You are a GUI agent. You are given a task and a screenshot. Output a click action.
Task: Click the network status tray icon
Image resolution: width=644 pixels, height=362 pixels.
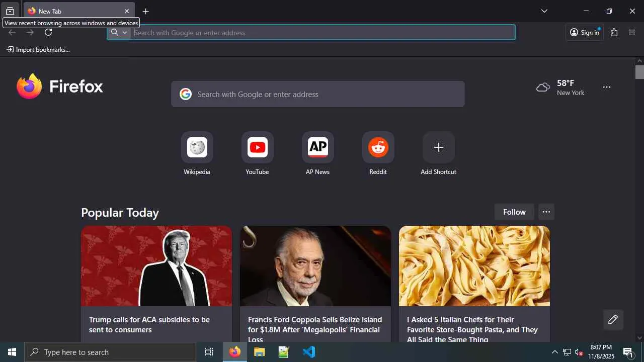tap(567, 352)
